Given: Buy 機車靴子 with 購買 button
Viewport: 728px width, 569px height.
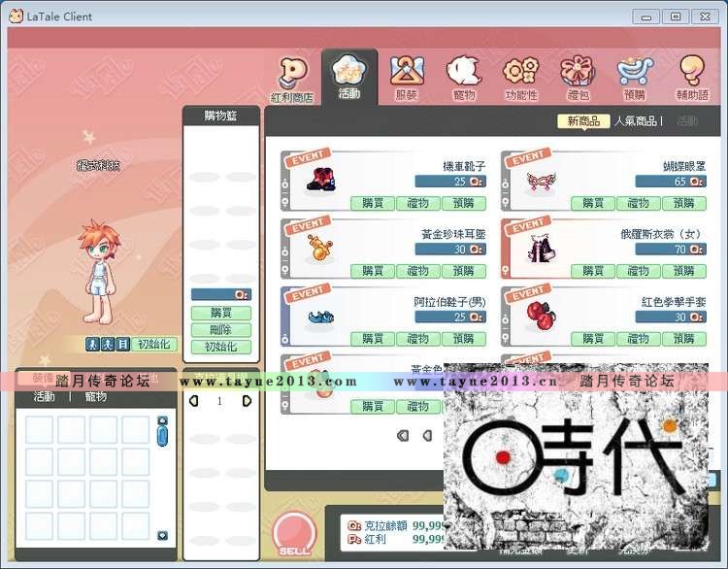Looking at the screenshot, I should coord(373,203).
